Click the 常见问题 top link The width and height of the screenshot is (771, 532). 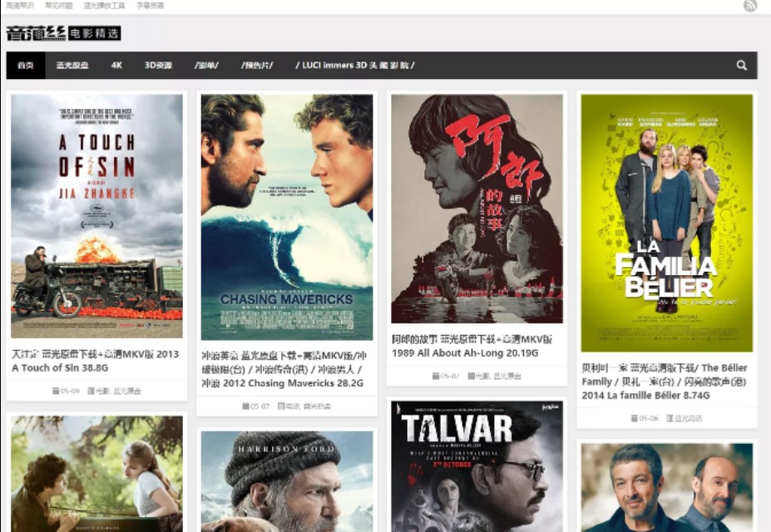point(58,6)
